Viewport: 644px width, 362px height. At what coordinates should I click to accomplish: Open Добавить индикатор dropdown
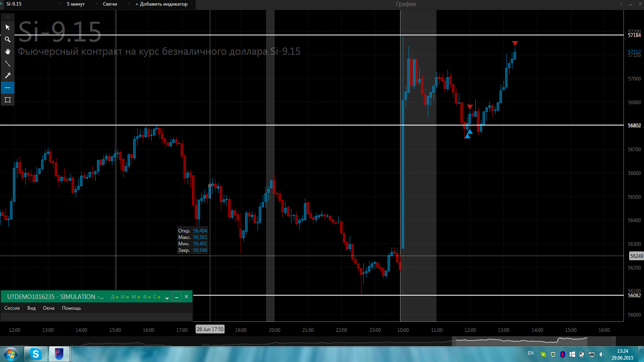point(164,4)
